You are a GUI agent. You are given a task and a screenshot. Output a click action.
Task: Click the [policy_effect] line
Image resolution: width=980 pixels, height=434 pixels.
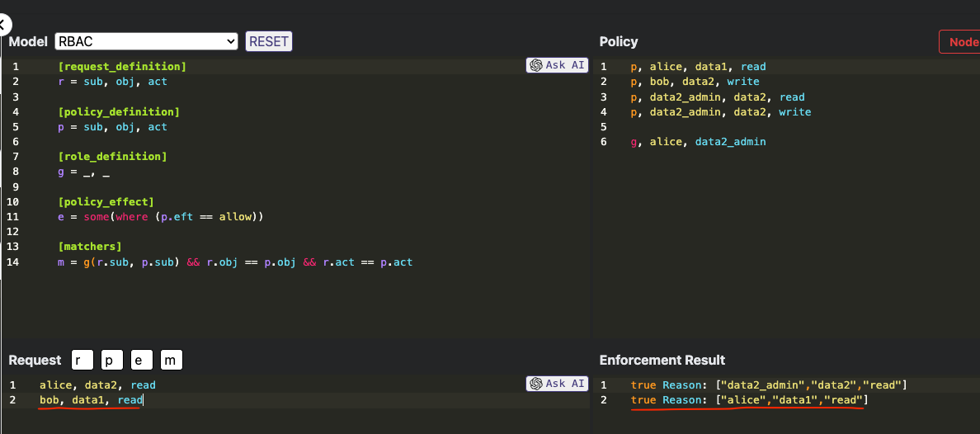click(106, 201)
